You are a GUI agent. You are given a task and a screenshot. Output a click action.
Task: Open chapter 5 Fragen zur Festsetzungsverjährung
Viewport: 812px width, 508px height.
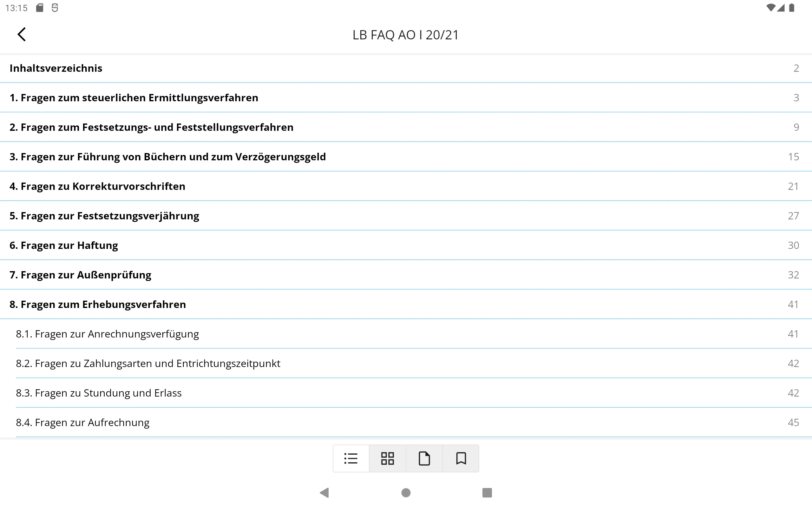406,216
